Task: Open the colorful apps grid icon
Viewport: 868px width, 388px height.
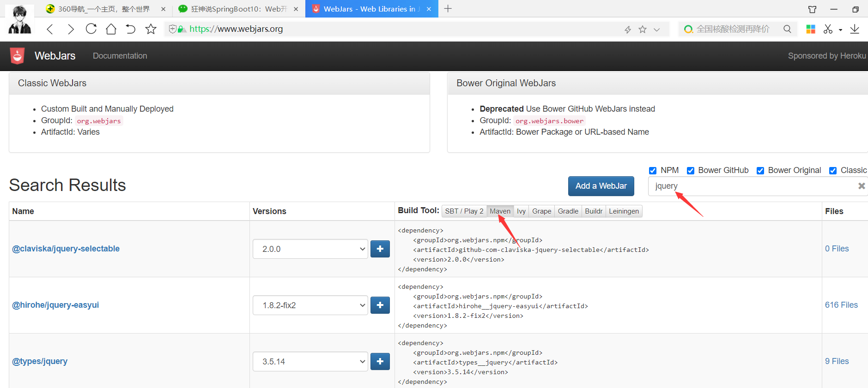Action: tap(810, 29)
